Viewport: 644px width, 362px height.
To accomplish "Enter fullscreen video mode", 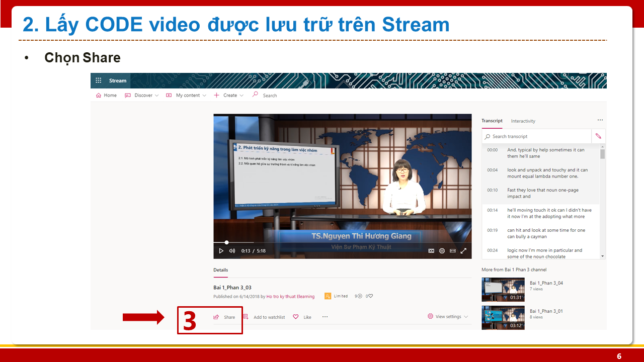I will [464, 251].
